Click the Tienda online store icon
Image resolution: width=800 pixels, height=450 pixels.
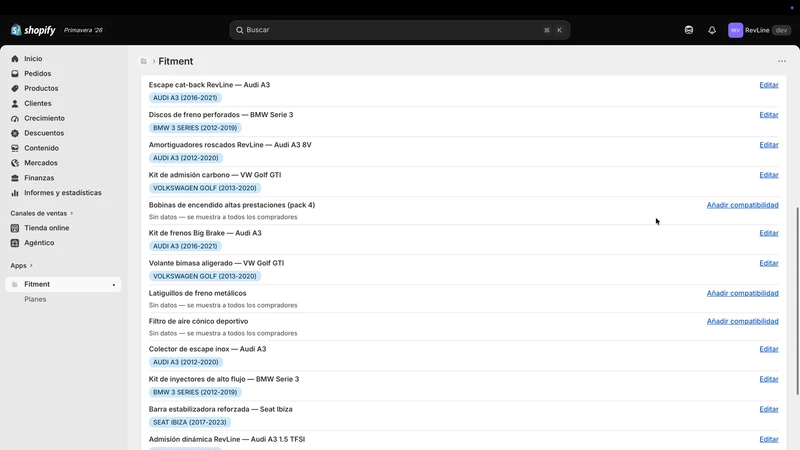[x=15, y=228]
